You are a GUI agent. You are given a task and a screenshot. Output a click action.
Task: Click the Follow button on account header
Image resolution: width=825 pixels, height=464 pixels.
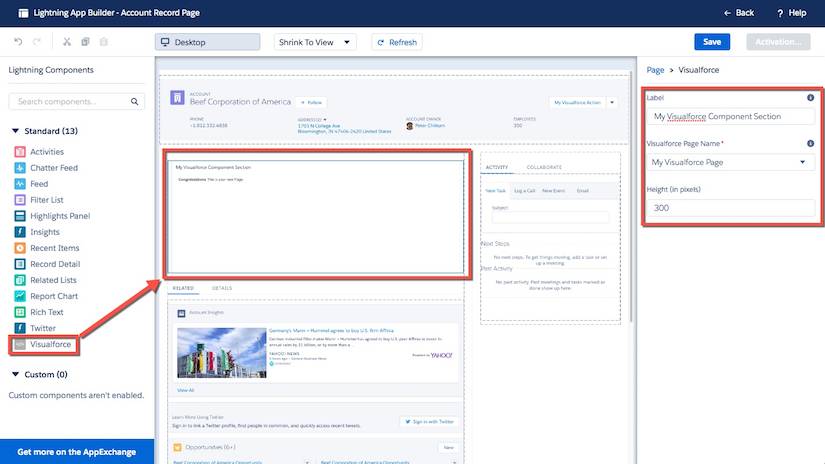tap(311, 102)
